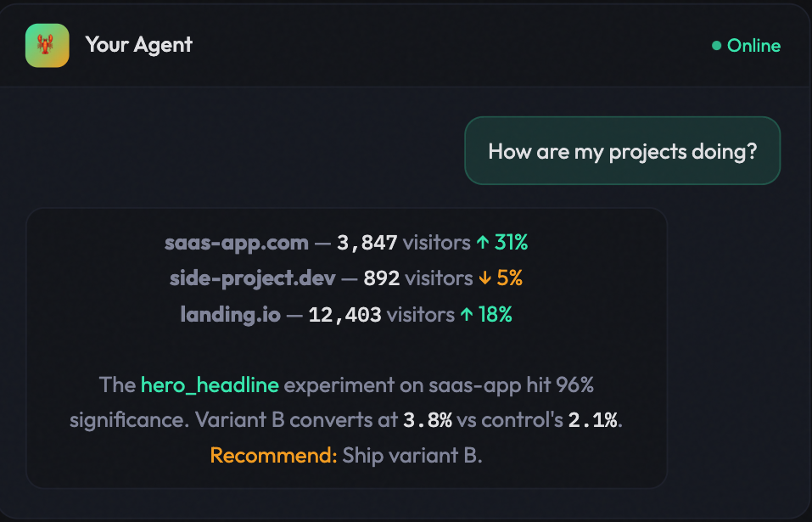The height and width of the screenshot is (522, 812).
Task: Select the landing.io project label
Action: (x=229, y=314)
